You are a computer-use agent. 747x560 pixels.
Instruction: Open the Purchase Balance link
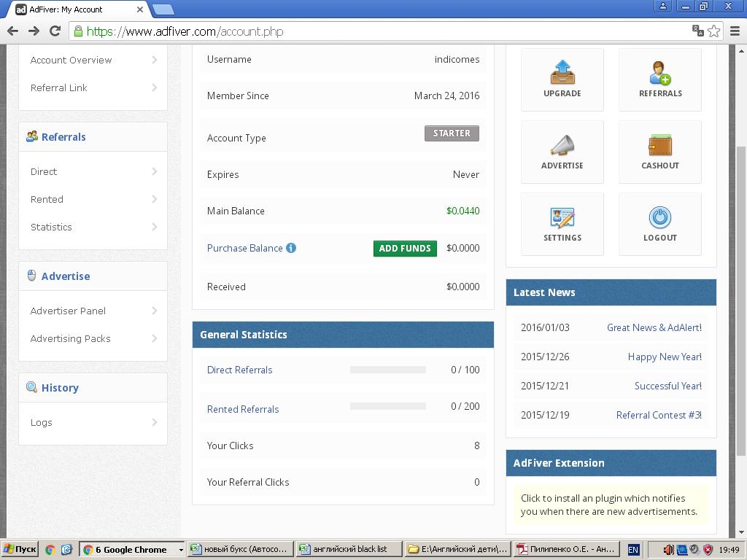point(245,248)
